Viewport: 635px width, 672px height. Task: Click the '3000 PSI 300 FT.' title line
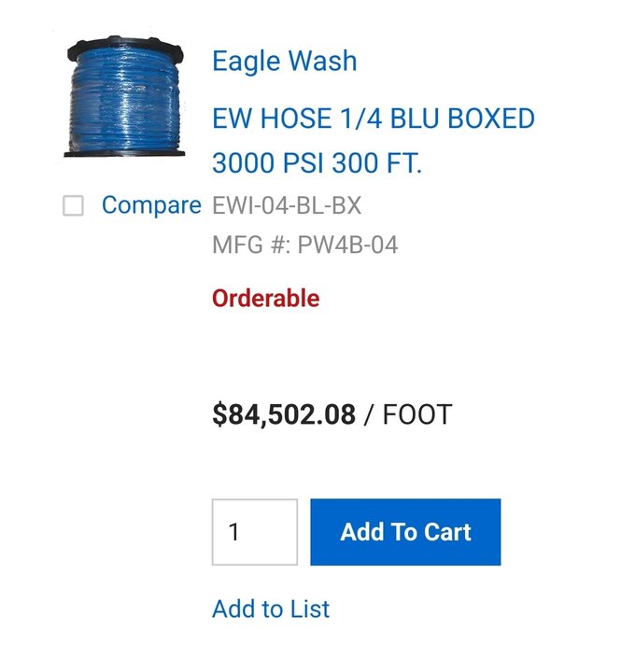[317, 163]
